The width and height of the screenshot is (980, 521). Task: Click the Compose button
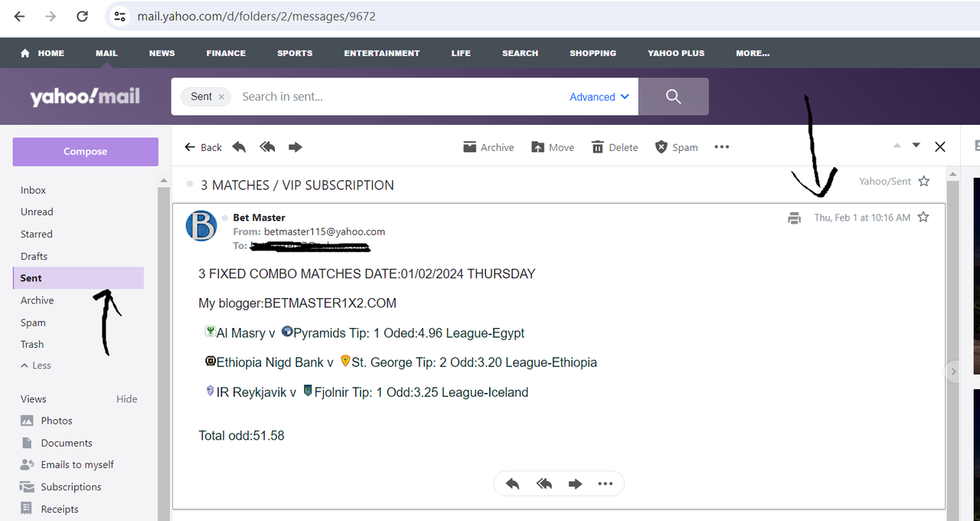point(85,152)
